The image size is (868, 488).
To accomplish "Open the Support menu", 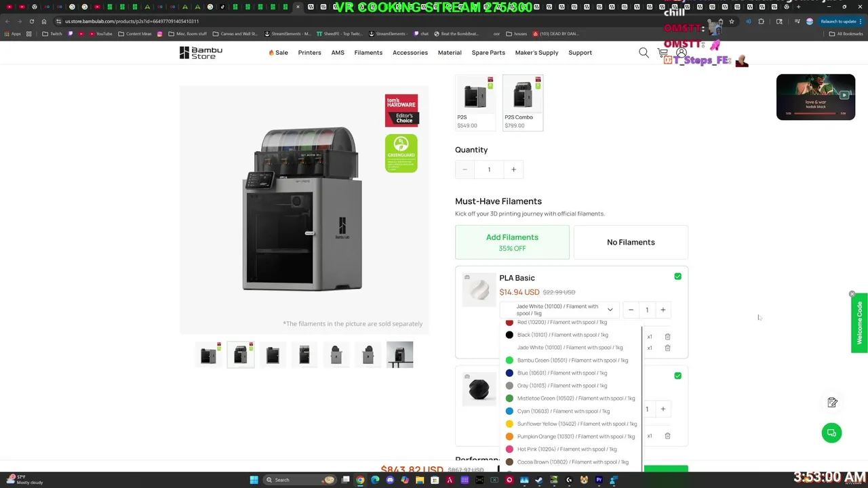I will (580, 53).
